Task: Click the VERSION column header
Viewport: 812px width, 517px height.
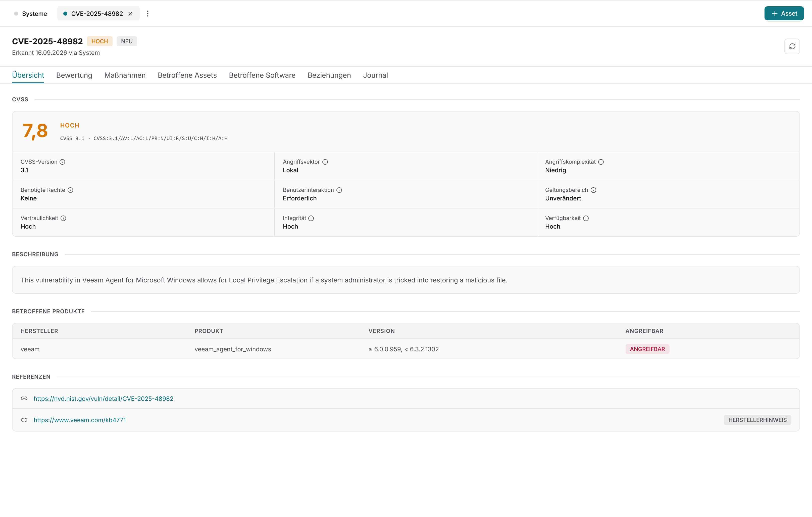Action: pos(381,331)
